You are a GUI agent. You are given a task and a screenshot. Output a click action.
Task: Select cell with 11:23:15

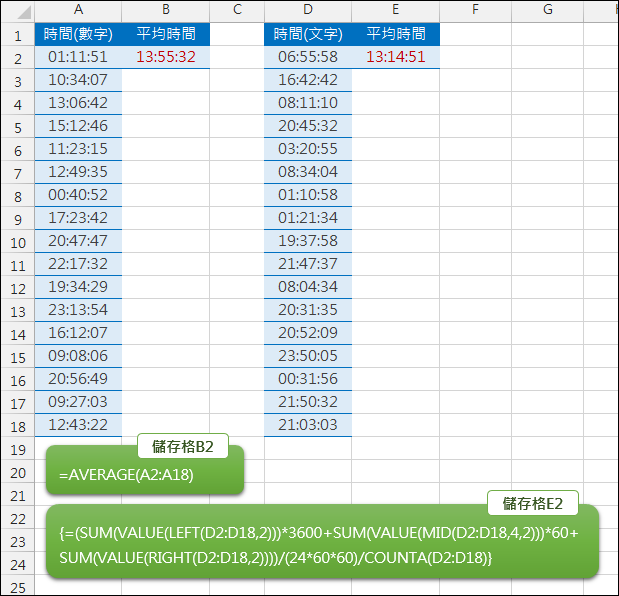point(78,149)
